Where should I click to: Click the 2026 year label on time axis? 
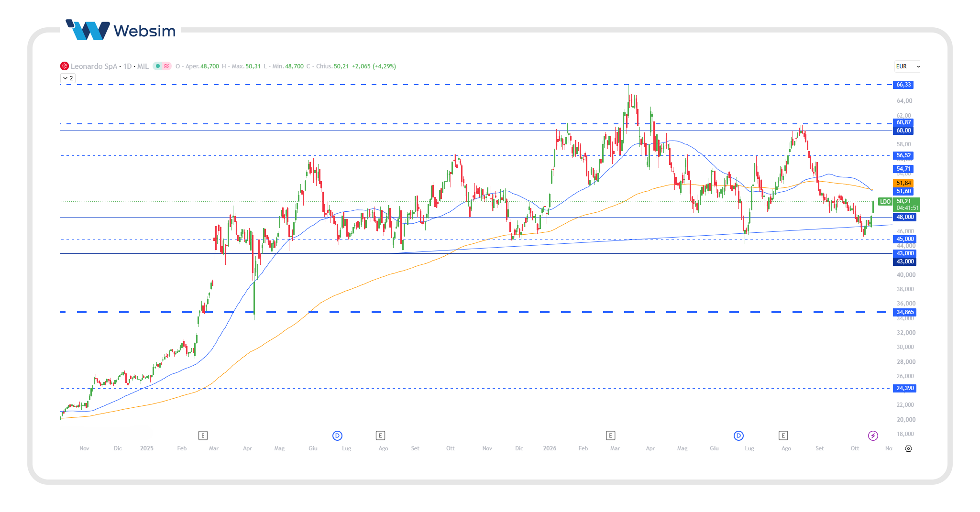pyautogui.click(x=550, y=448)
